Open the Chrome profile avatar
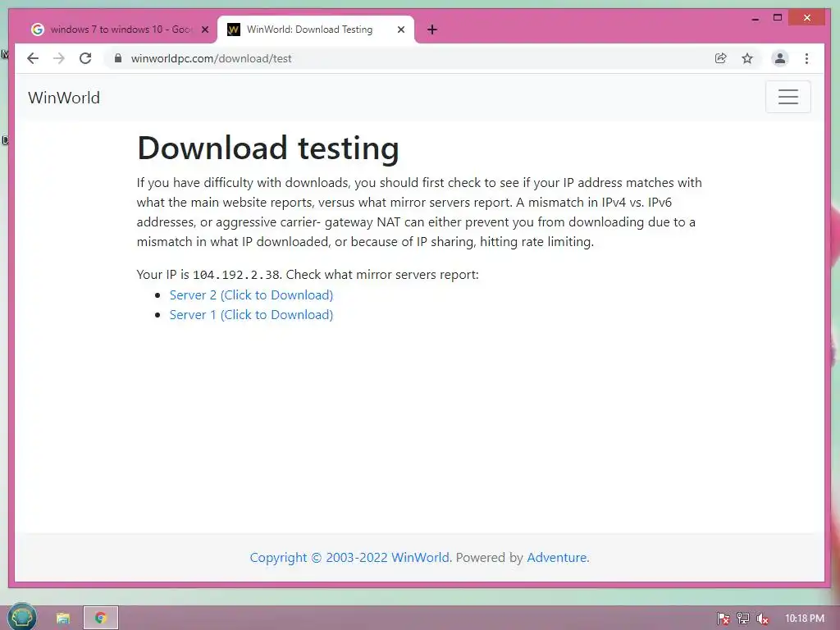Image resolution: width=840 pixels, height=630 pixels. [780, 58]
